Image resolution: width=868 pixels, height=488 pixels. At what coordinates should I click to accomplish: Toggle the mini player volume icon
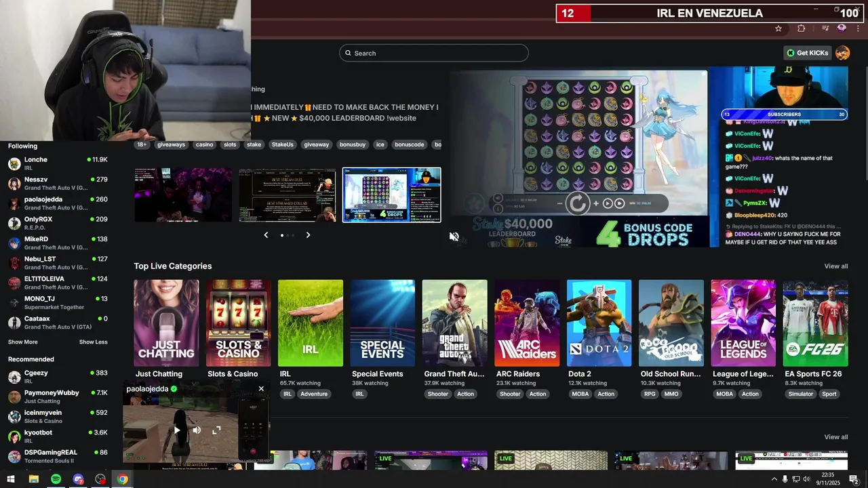(x=197, y=430)
